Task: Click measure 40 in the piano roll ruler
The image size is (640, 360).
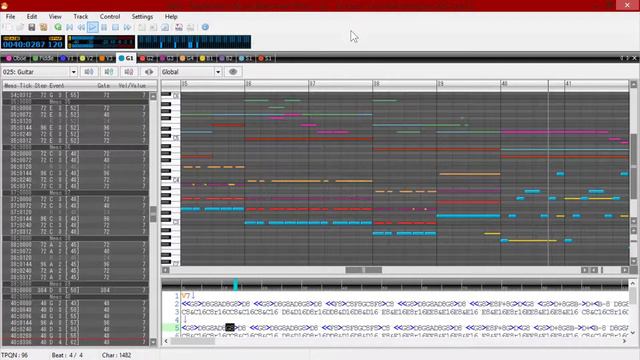Action: tap(504, 84)
